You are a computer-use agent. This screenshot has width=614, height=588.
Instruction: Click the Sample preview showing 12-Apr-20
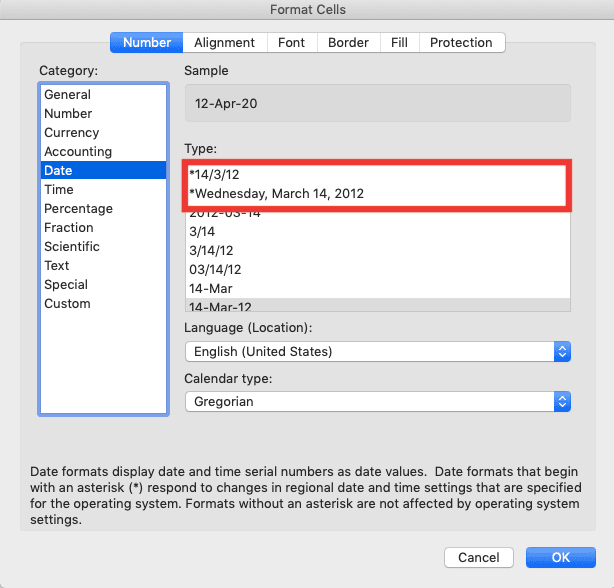pyautogui.click(x=378, y=103)
